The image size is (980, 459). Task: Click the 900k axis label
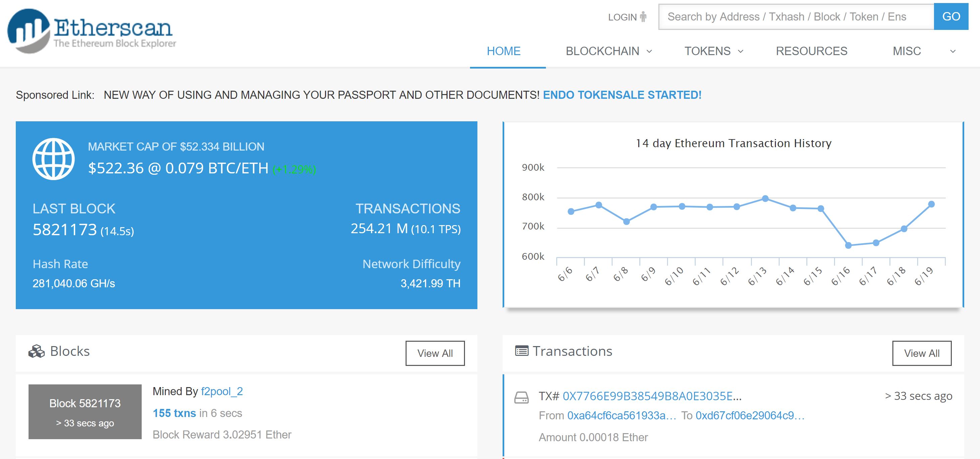[533, 167]
